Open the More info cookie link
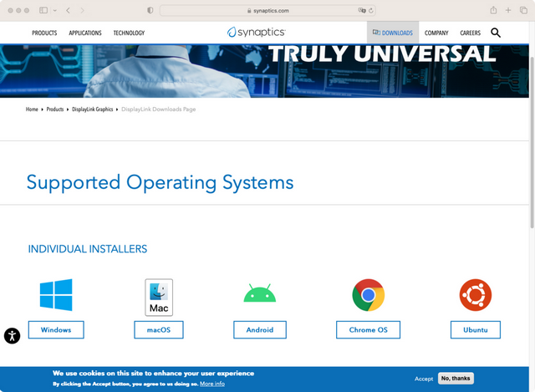 [x=212, y=384]
